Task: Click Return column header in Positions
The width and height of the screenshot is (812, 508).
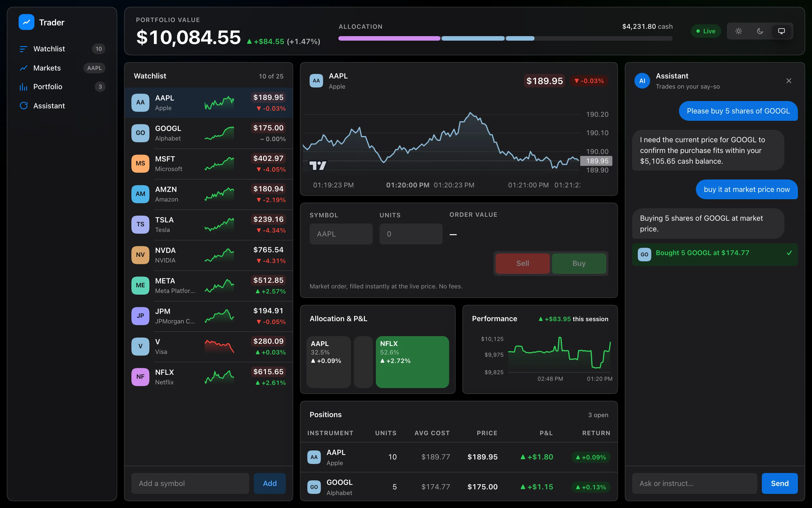Action: click(596, 433)
